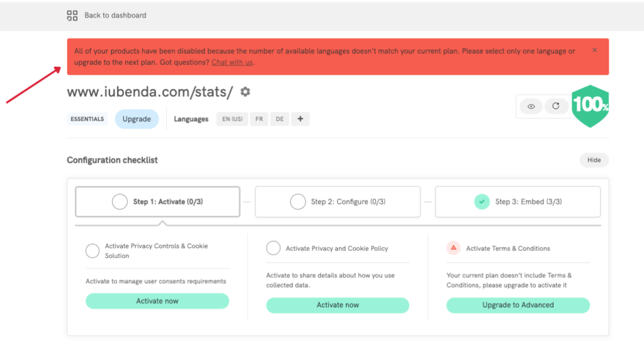Screen dimensions: 644x355
Task: Open site settings gear icon
Action: point(245,92)
